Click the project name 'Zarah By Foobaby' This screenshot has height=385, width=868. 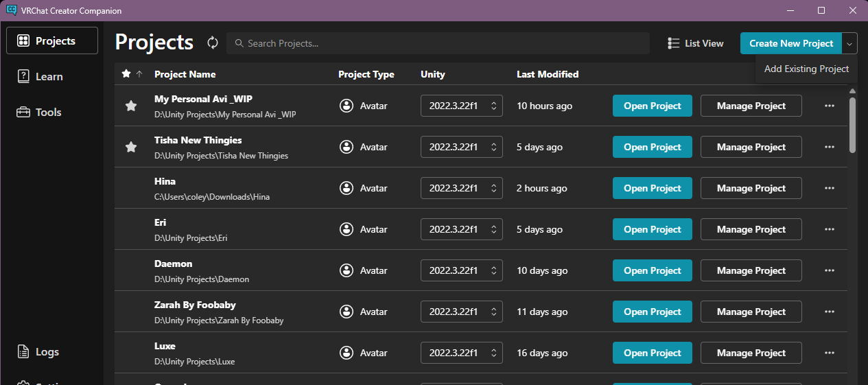(x=195, y=305)
